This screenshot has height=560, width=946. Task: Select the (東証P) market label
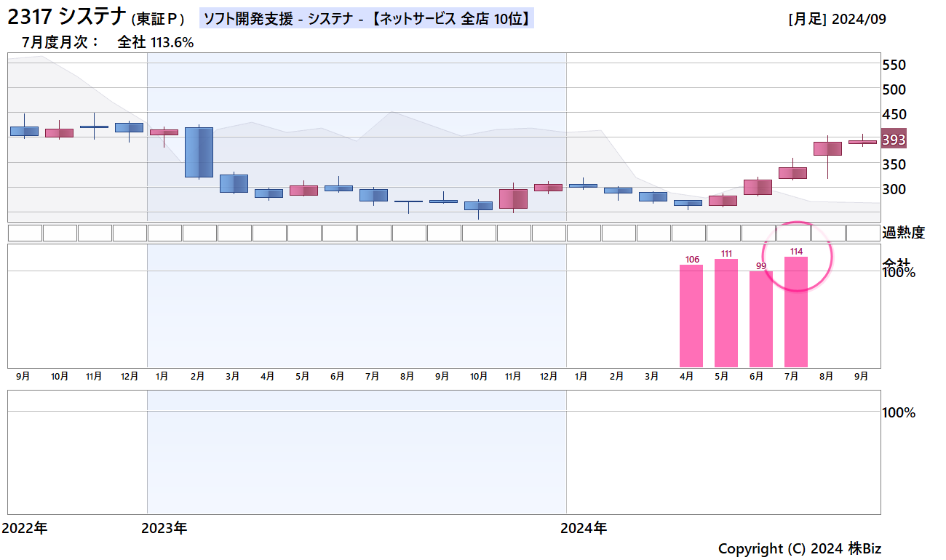pyautogui.click(x=158, y=20)
